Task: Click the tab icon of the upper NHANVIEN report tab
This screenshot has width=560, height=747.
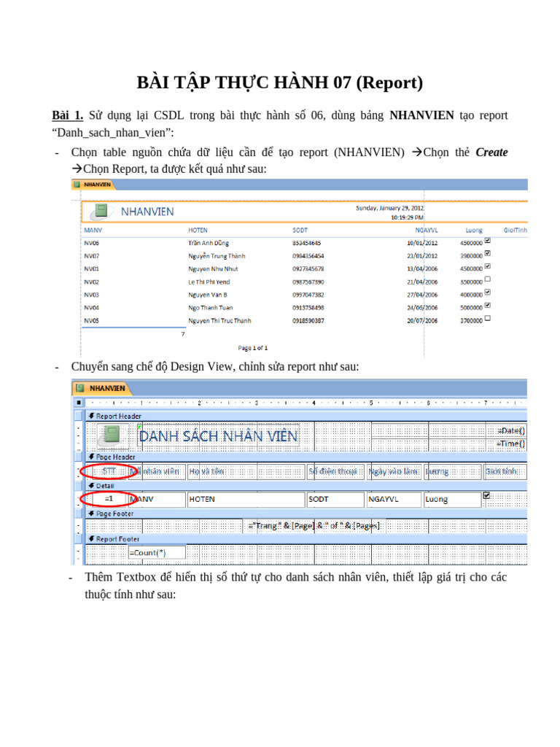Action: pyautogui.click(x=77, y=185)
